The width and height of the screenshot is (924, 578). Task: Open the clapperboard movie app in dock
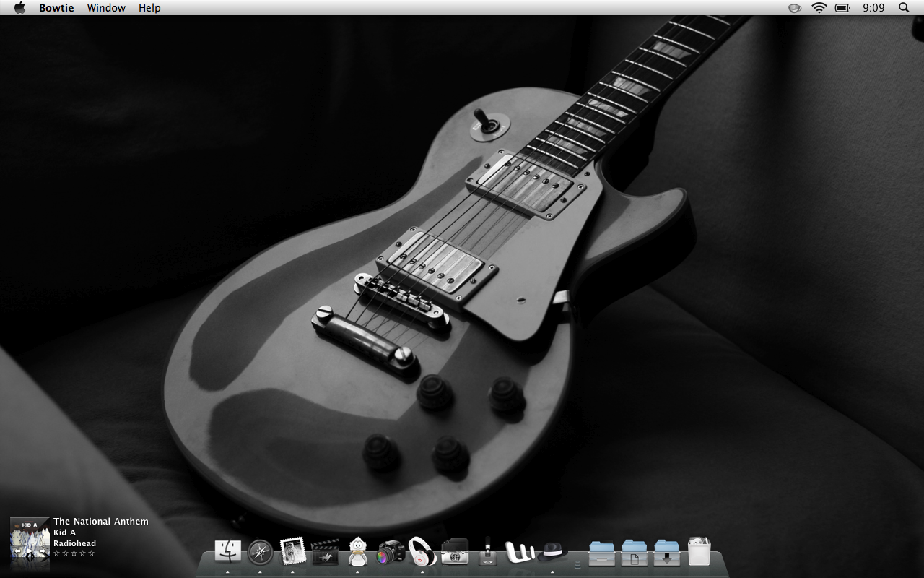pos(325,553)
